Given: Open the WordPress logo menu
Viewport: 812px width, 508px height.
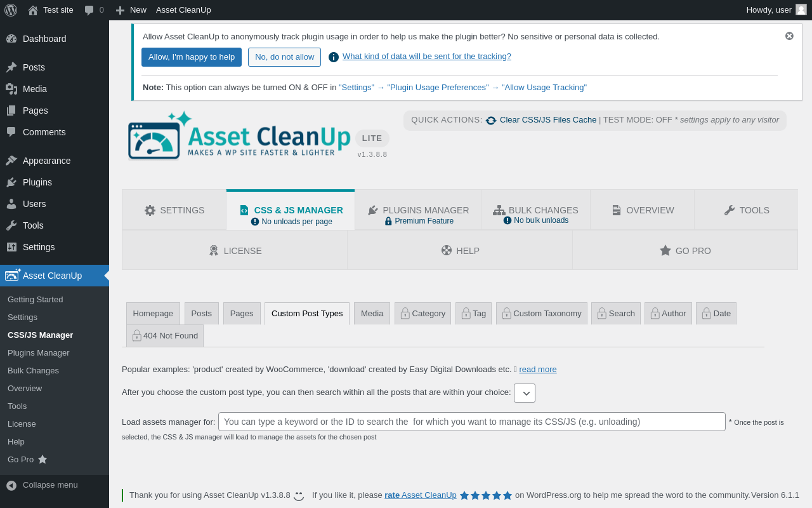Looking at the screenshot, I should [11, 10].
